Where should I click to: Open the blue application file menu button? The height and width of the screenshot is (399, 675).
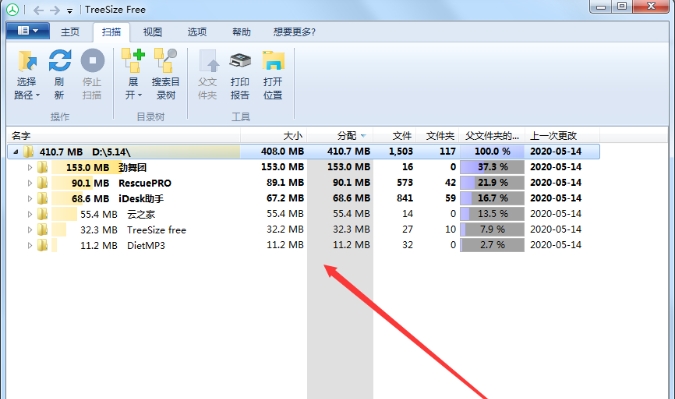click(28, 31)
